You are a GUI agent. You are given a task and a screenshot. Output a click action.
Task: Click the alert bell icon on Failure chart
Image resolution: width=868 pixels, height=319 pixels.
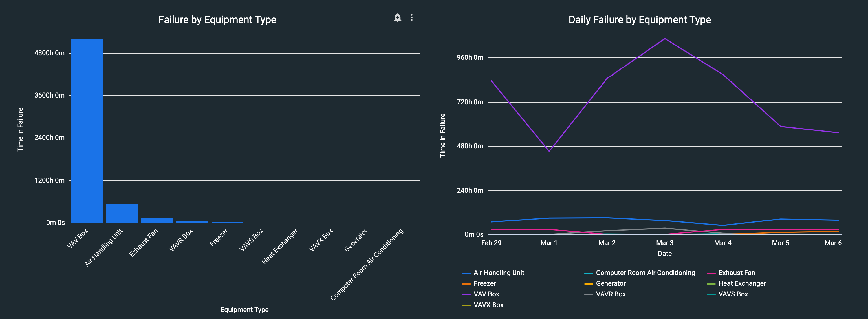pyautogui.click(x=398, y=17)
